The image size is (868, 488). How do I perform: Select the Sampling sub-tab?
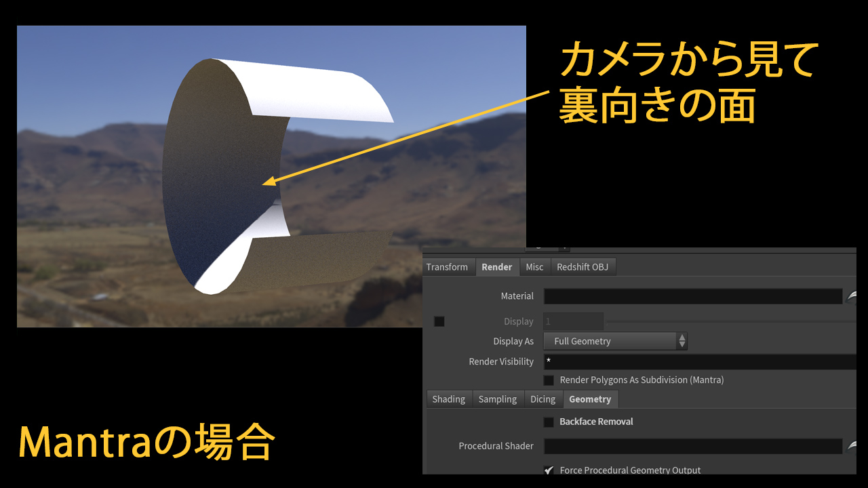pyautogui.click(x=497, y=399)
